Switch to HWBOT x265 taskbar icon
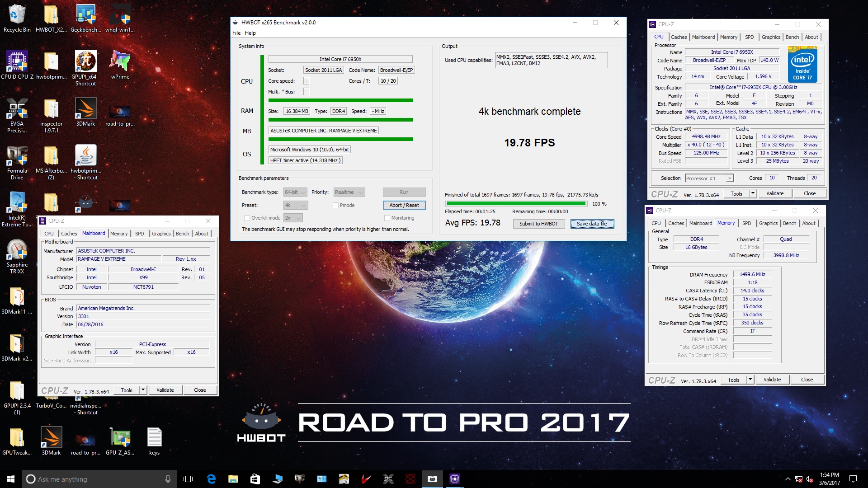The height and width of the screenshot is (488, 868). [433, 479]
